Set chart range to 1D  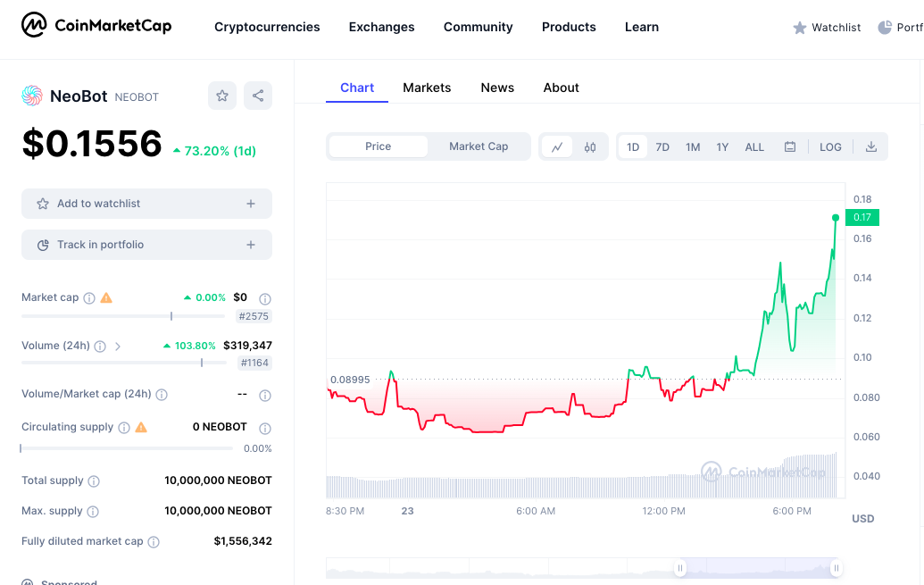[633, 146]
